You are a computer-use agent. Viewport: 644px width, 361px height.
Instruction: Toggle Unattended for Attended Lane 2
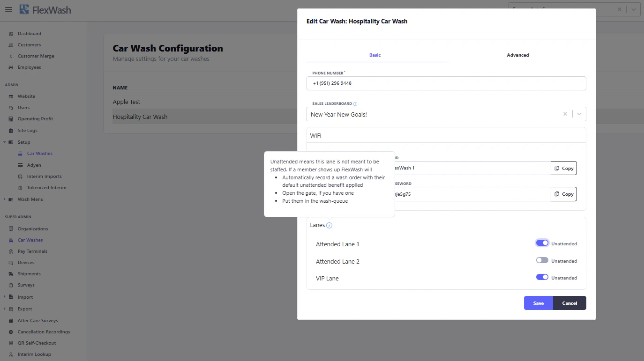point(542,260)
